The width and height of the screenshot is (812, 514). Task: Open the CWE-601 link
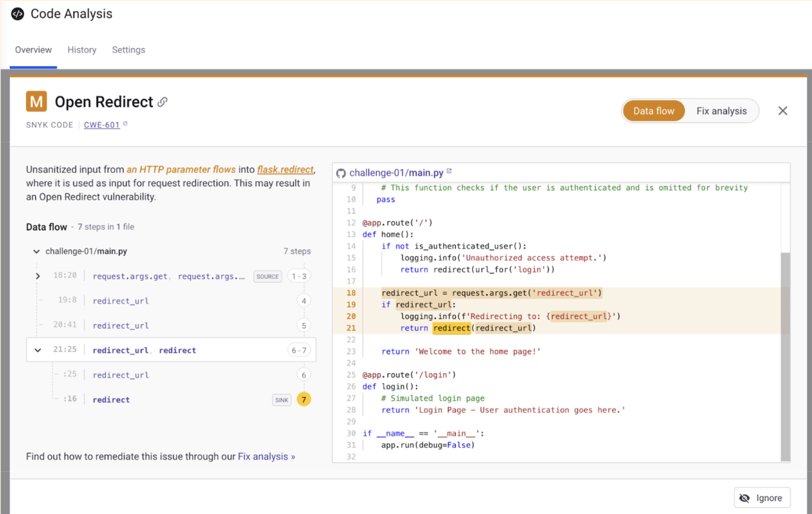pyautogui.click(x=102, y=125)
